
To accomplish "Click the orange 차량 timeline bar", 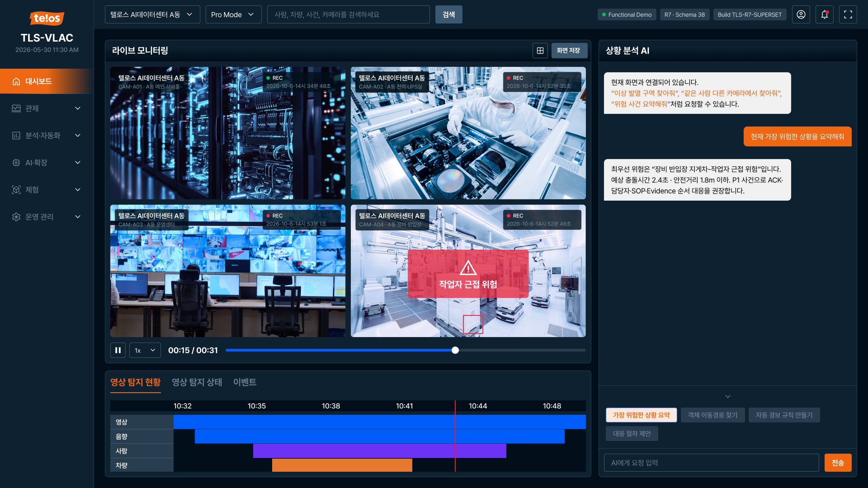I will (x=342, y=465).
